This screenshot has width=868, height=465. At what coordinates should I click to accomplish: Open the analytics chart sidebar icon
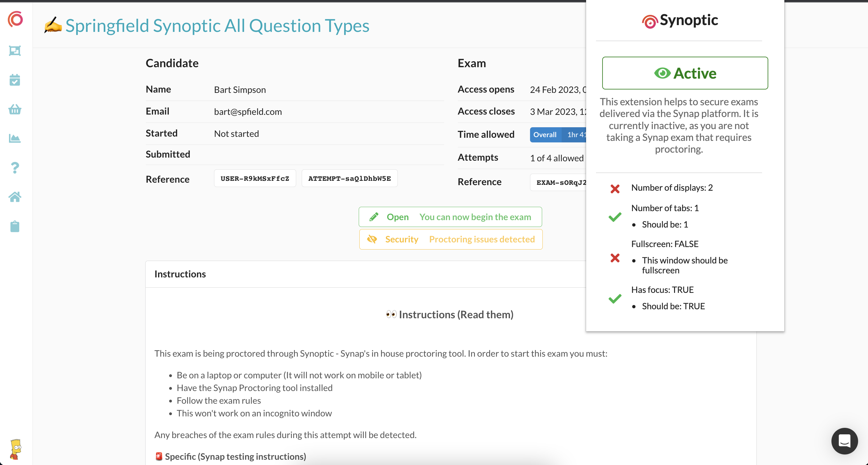[15, 138]
